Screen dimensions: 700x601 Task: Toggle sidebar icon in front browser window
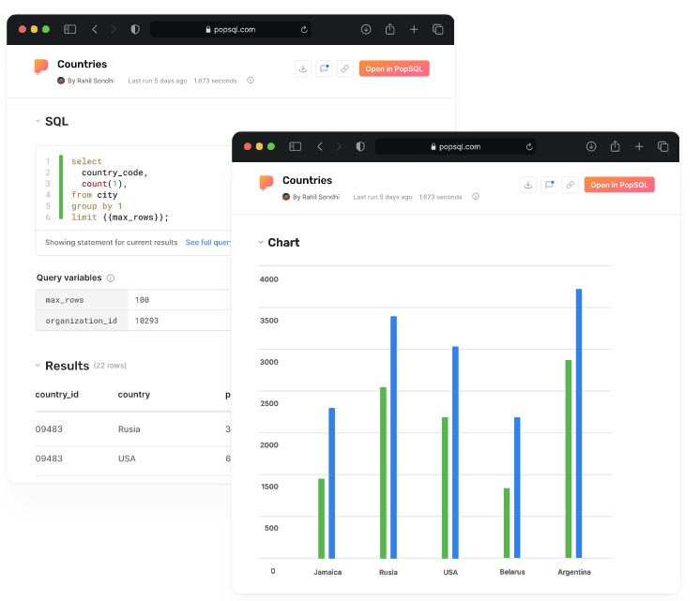(x=295, y=146)
